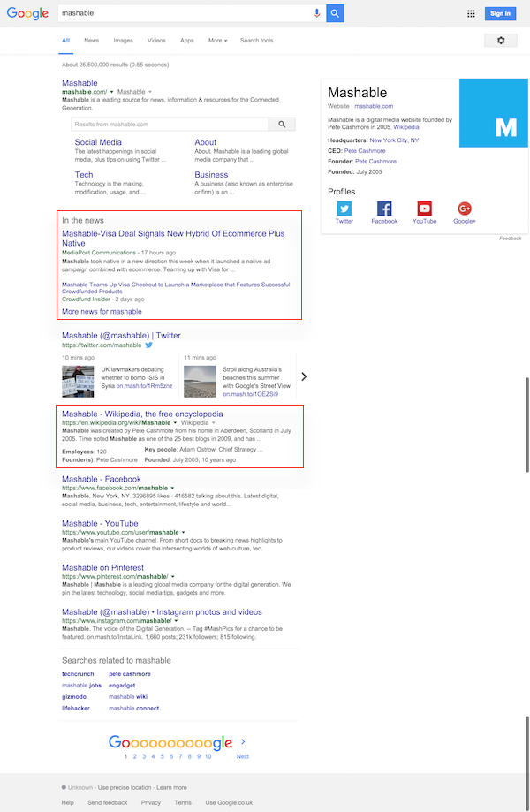The height and width of the screenshot is (812, 530).
Task: Open related search lifehacker
Action: 76,708
